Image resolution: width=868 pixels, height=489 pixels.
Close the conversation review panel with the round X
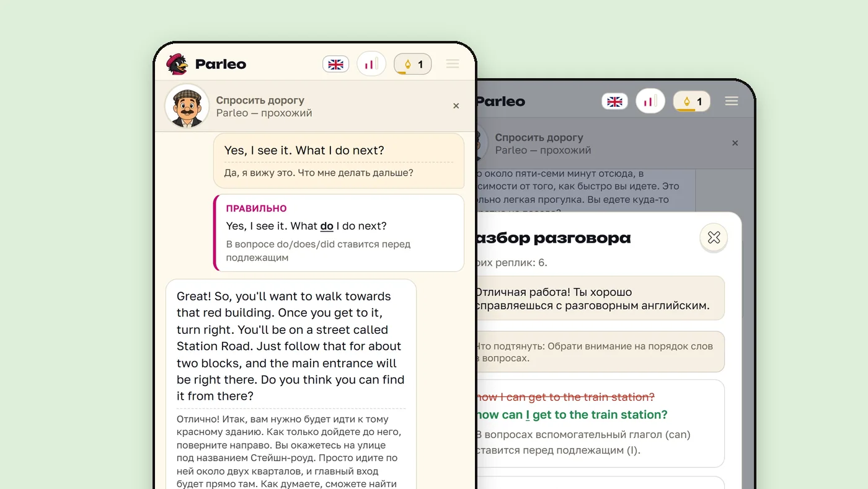point(714,238)
